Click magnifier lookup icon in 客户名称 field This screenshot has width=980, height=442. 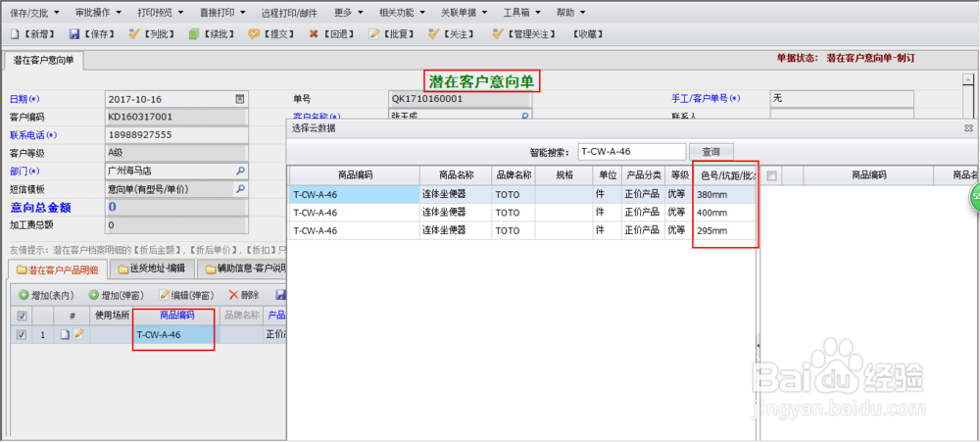525,116
